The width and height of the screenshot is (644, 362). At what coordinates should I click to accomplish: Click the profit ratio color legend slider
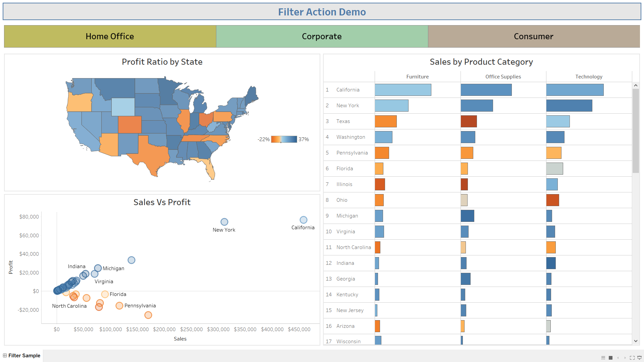coord(281,142)
